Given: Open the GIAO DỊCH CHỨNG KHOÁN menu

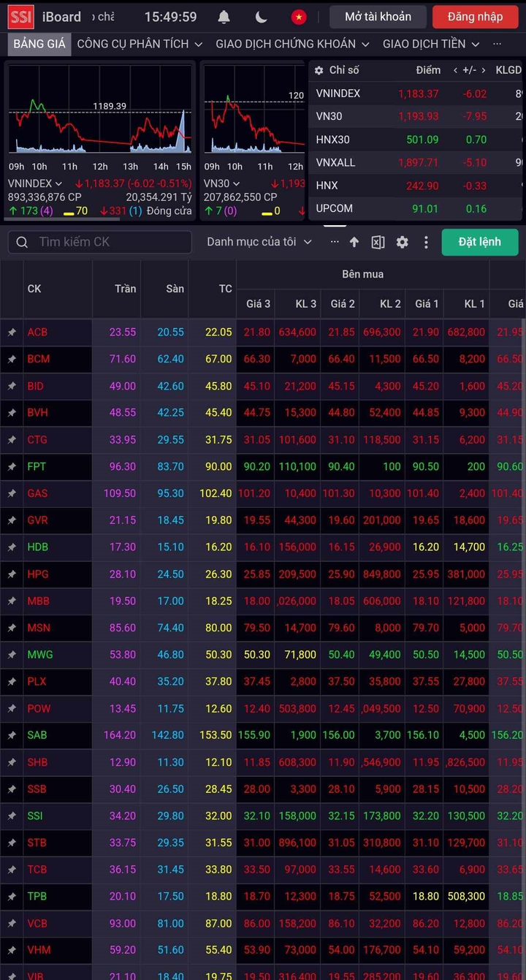Looking at the screenshot, I should click(292, 44).
